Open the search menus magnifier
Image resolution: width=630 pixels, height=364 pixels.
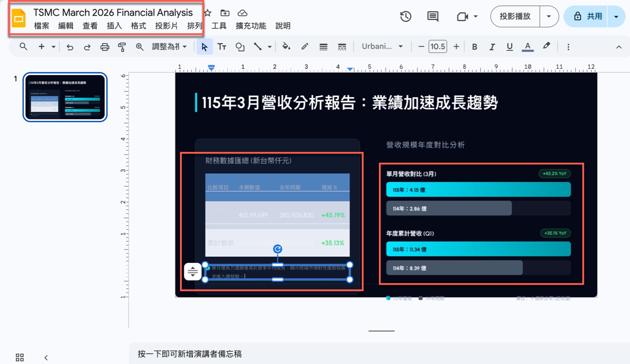[23, 47]
